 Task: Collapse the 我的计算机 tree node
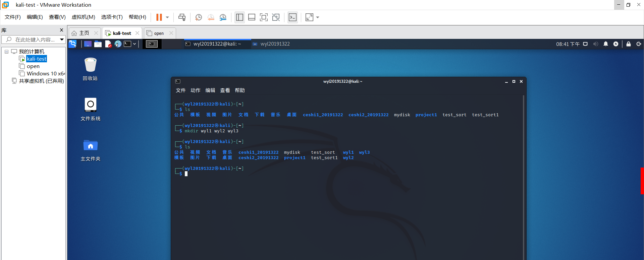(x=6, y=52)
